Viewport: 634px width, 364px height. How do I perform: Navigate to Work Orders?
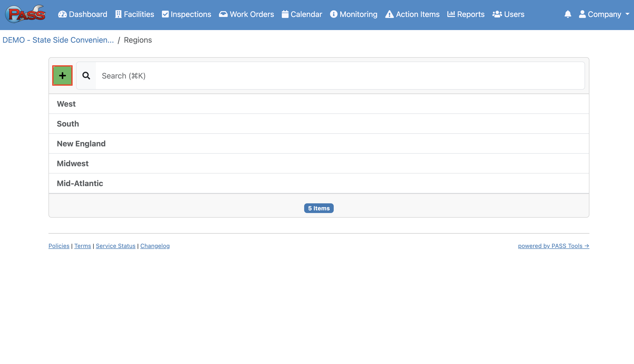246,14
